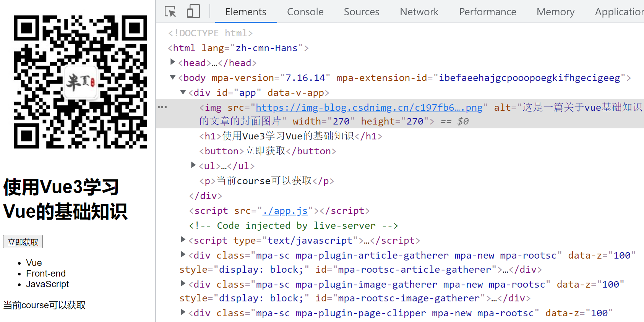Select the p 当前course可以获取 element row
Image resolution: width=644 pixels, height=322 pixels.
(x=267, y=181)
